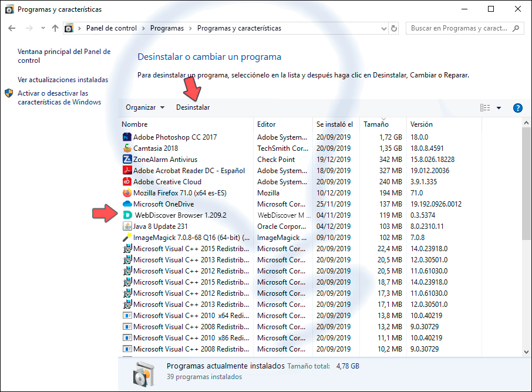Image resolution: width=532 pixels, height=392 pixels.
Task: Click icon of Visual C++ 2015 22,4 MB
Action: 127,249
